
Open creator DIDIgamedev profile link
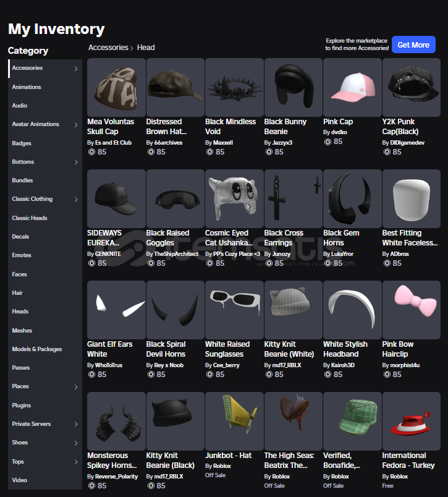(x=407, y=143)
